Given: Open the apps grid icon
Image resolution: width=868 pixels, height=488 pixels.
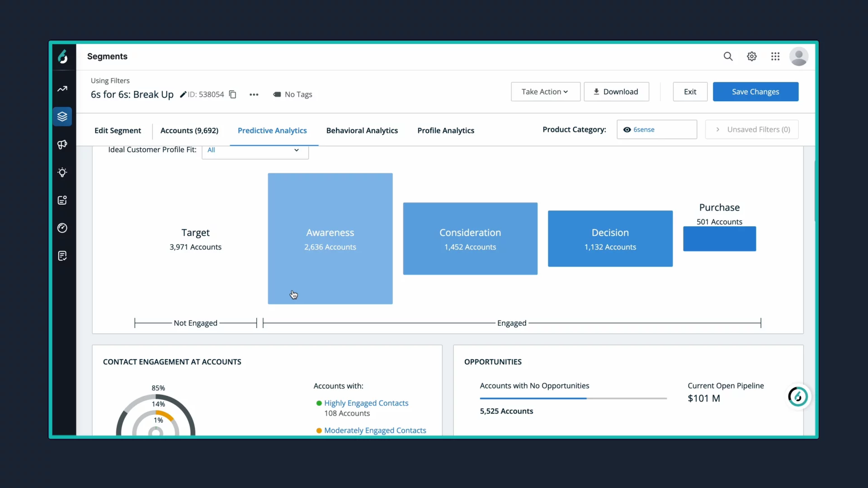Looking at the screenshot, I should (x=775, y=56).
